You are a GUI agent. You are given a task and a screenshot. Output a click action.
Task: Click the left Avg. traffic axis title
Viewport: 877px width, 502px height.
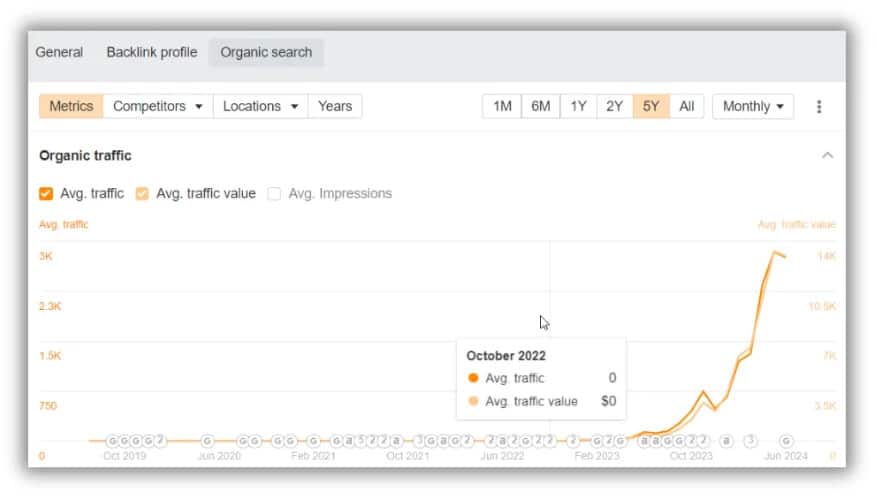coord(63,224)
